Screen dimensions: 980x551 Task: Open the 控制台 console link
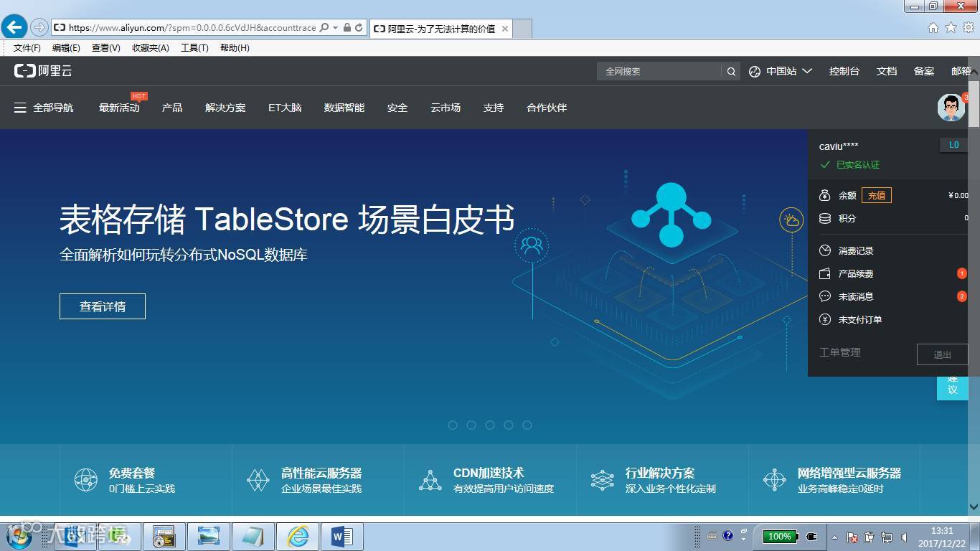pyautogui.click(x=844, y=71)
